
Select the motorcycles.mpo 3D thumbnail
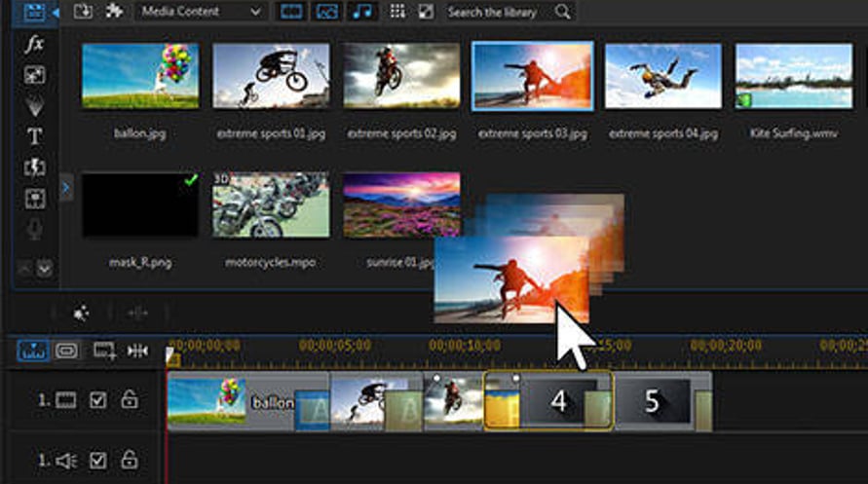point(271,205)
